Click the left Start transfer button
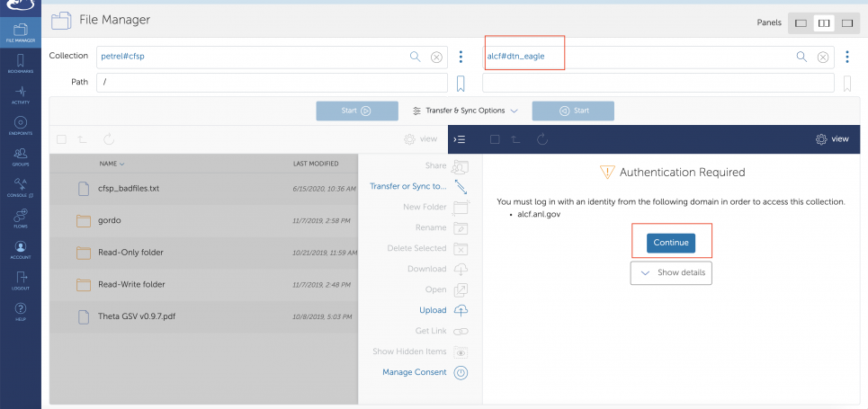This screenshot has height=409, width=868. [356, 111]
